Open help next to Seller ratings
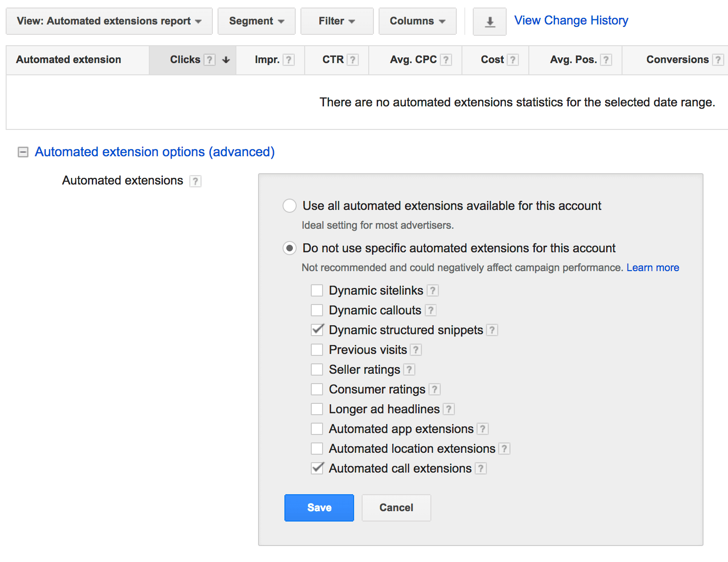Image resolution: width=728 pixels, height=562 pixels. (409, 369)
